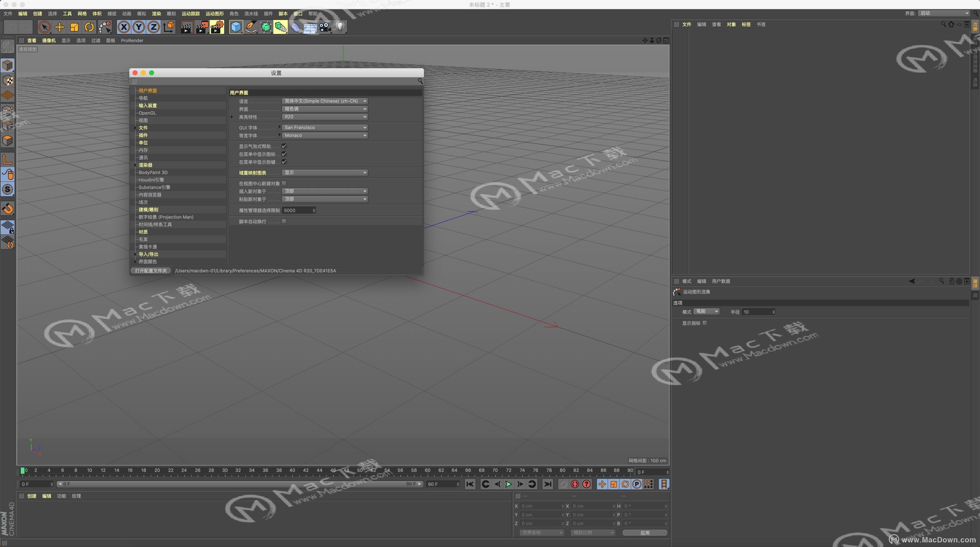Select the Live Selection arrow tool

44,27
